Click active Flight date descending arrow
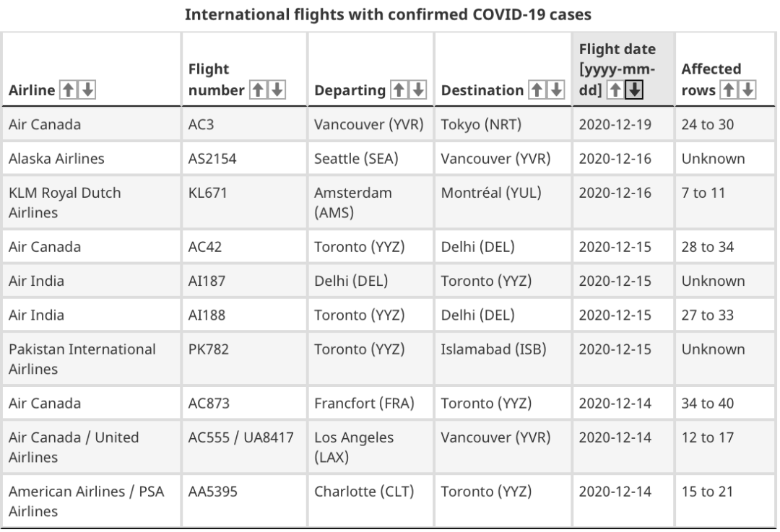Viewport: 780px width, 532px height. (x=634, y=90)
